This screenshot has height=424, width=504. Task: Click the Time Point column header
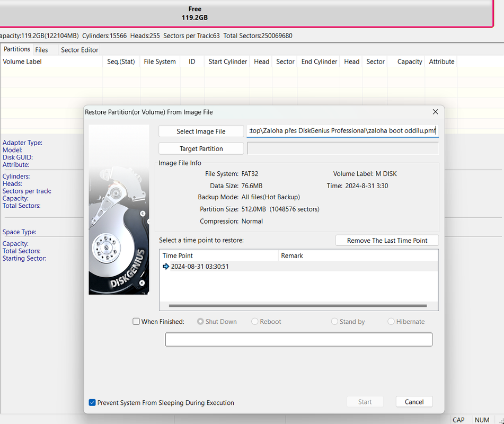[219, 255]
